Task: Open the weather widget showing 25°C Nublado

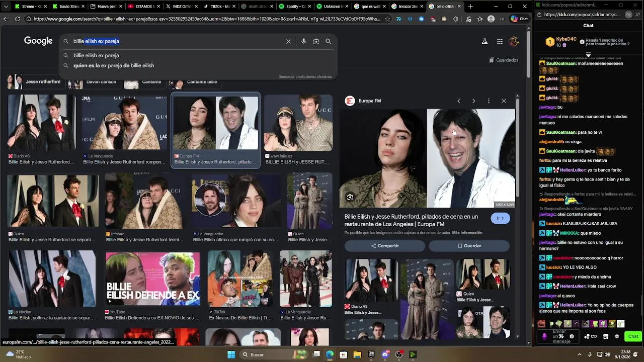Action: 18,354
